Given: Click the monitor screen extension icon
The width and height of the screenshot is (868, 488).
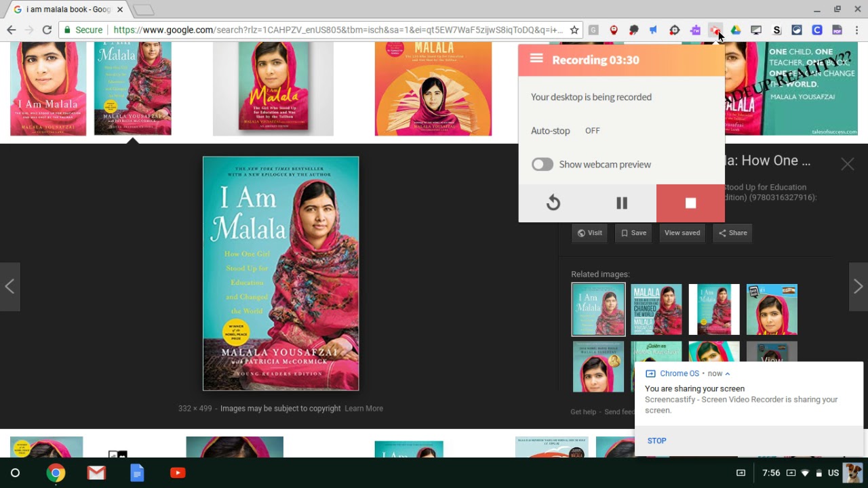Looking at the screenshot, I should (x=756, y=30).
